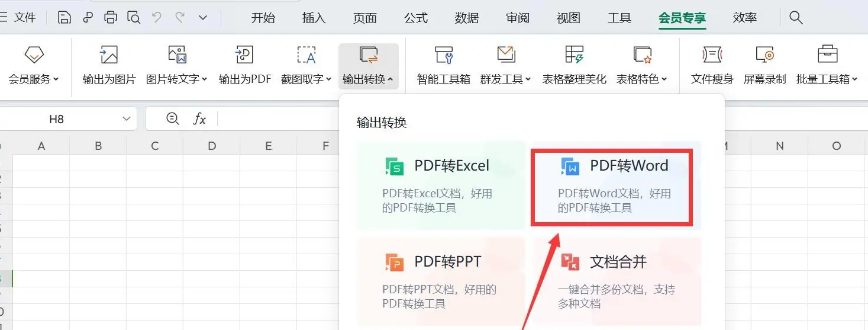868x330 pixels.
Task: Click the fx insert function icon
Action: [200, 119]
